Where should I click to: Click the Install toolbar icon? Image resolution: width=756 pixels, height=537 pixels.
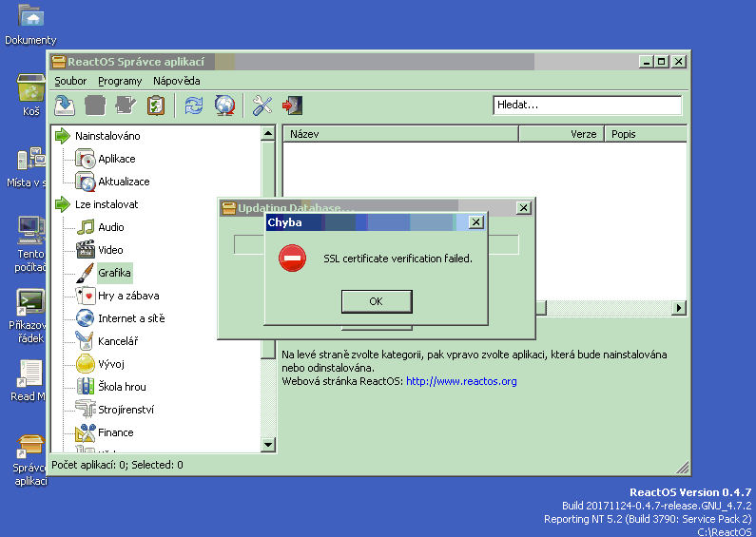coord(64,105)
